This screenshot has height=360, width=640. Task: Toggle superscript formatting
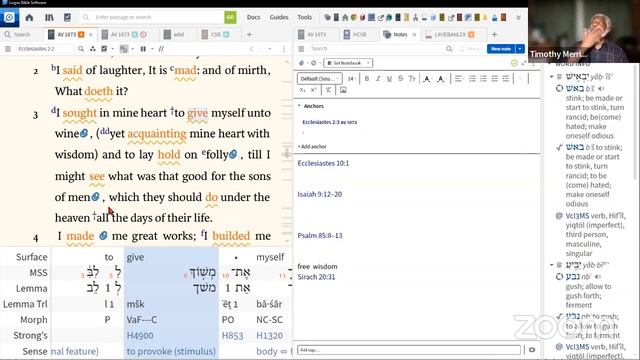(313, 90)
